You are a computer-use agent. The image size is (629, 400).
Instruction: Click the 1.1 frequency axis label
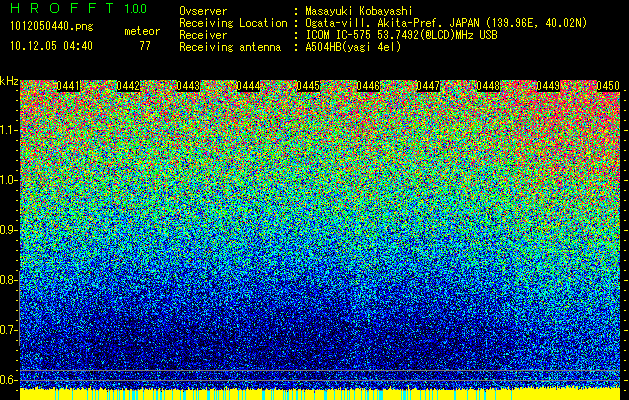(9, 130)
